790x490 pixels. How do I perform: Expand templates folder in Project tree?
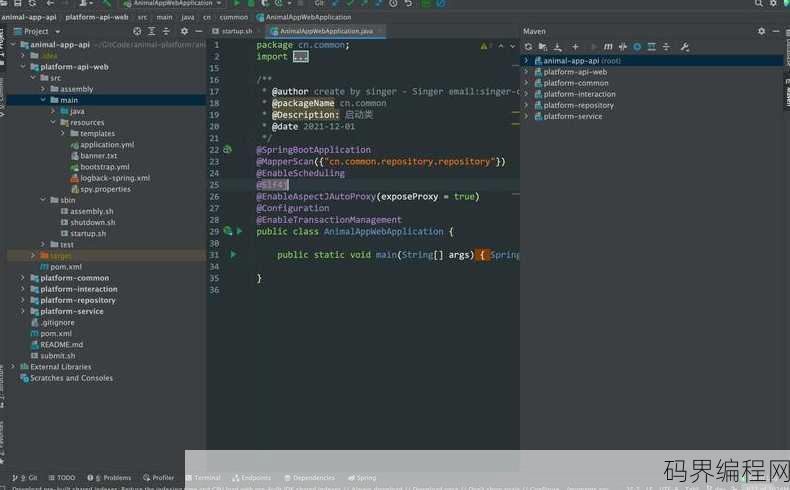pos(62,133)
